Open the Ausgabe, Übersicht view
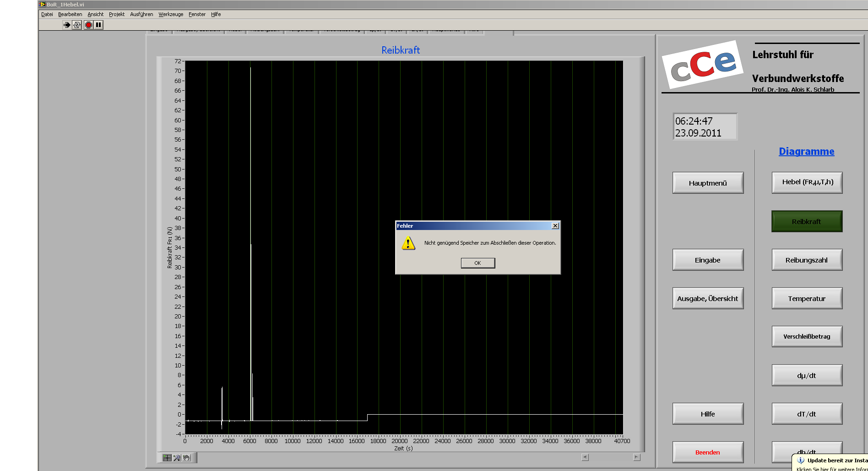The width and height of the screenshot is (868, 471). (708, 298)
